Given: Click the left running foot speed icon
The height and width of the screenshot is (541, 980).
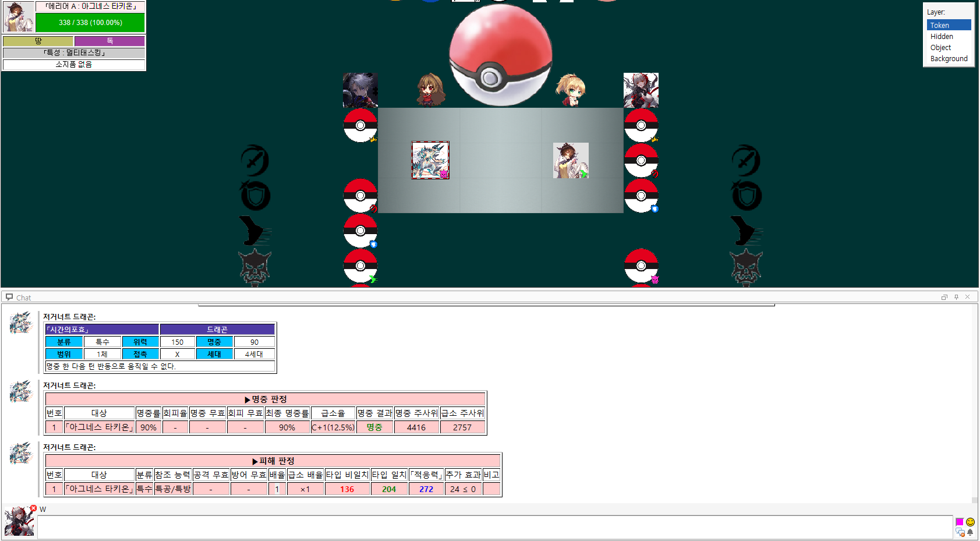Looking at the screenshot, I should coord(254,231).
